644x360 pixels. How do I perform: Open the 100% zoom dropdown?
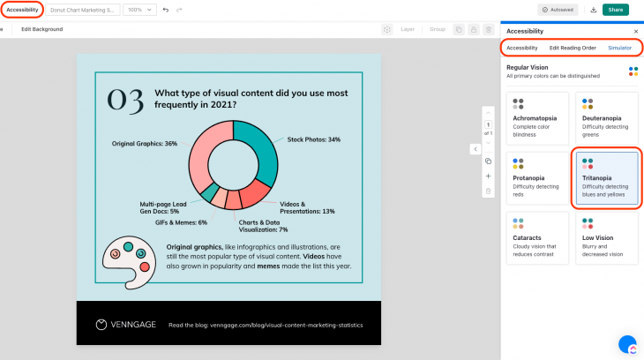pyautogui.click(x=139, y=10)
